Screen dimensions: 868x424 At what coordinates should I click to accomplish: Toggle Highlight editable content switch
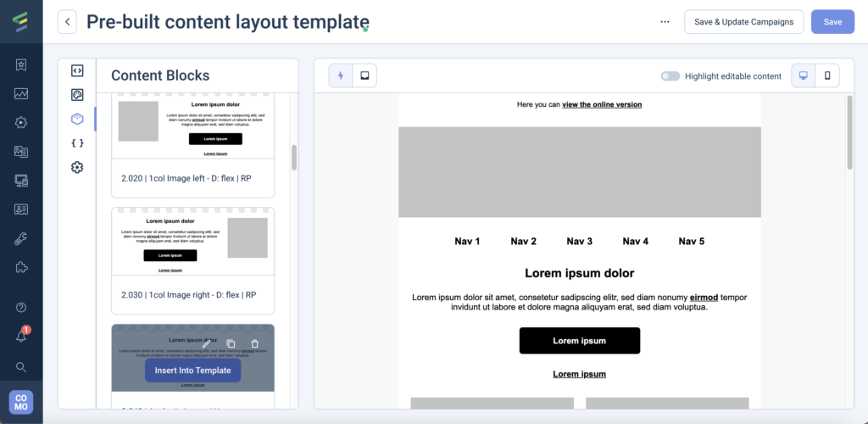[x=670, y=75]
